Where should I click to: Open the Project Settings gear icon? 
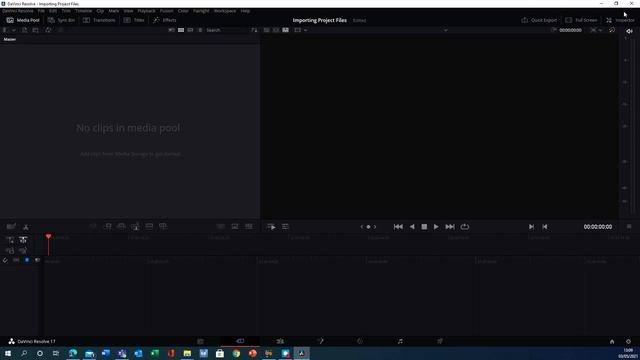(x=628, y=342)
